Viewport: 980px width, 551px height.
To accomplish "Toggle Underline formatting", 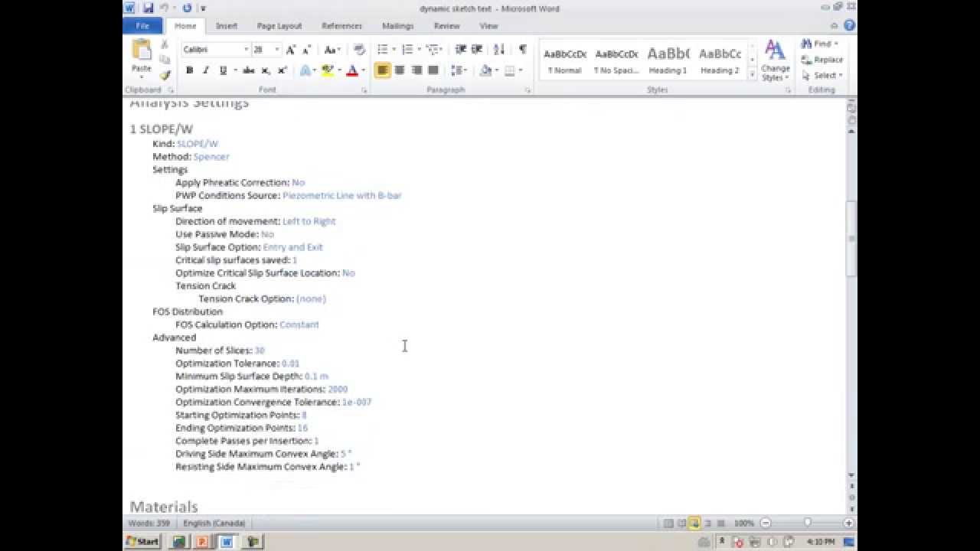I will [x=223, y=70].
